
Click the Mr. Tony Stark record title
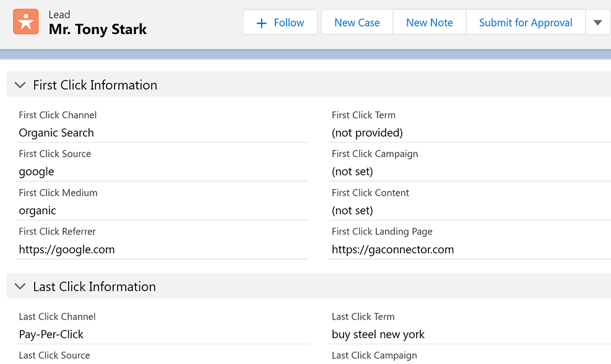click(98, 29)
